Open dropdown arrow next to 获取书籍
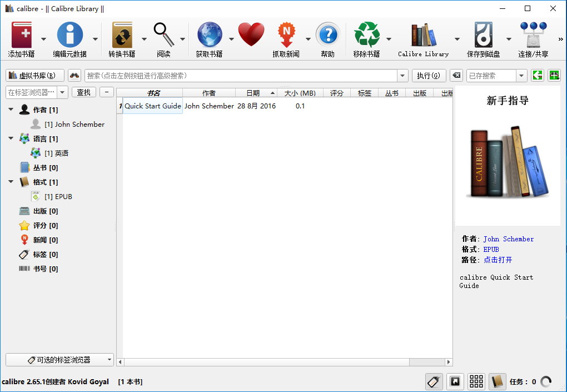 click(x=231, y=39)
